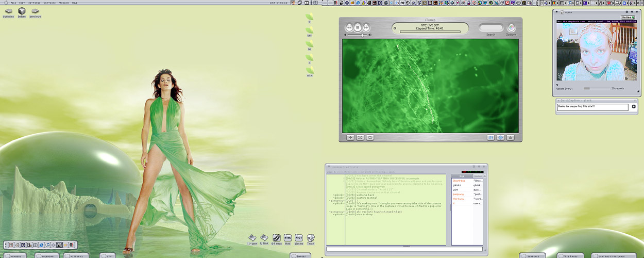
Task: Open the File menu
Action: pyautogui.click(x=13, y=3)
